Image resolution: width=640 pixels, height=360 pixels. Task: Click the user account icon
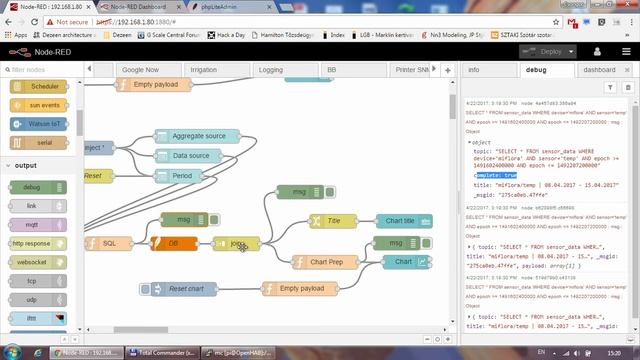click(597, 52)
